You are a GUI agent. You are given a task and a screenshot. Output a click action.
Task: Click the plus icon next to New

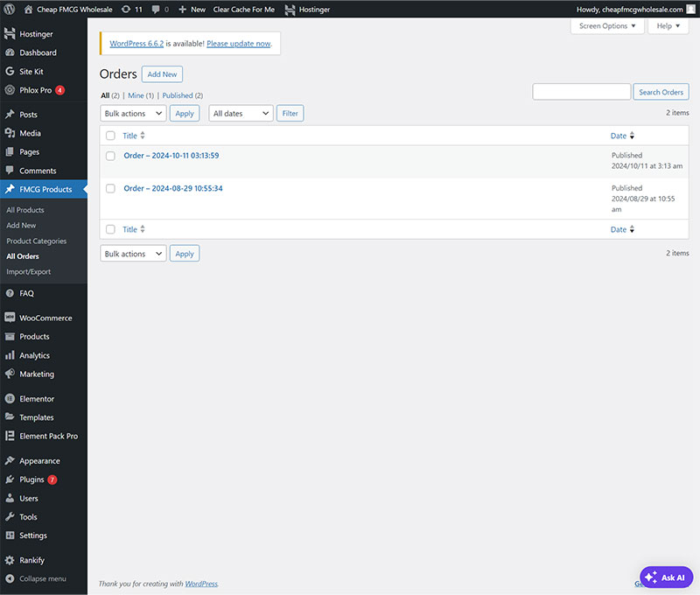coord(182,10)
